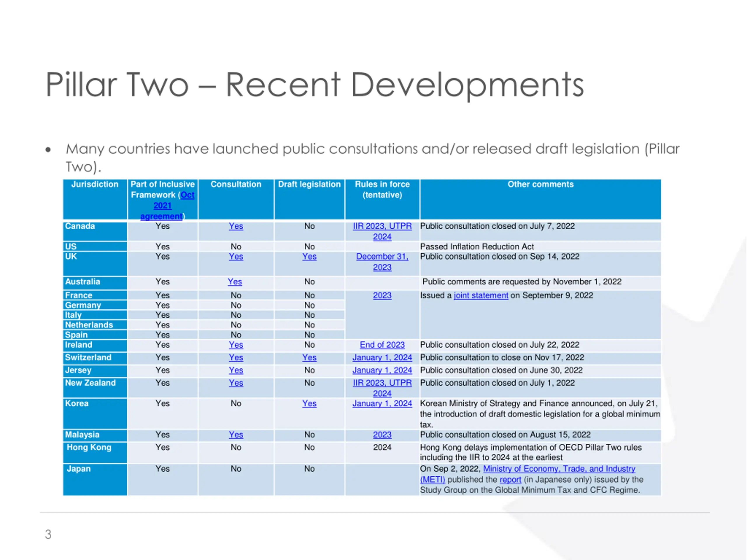Click Australia's consultation Yes link

[235, 282]
